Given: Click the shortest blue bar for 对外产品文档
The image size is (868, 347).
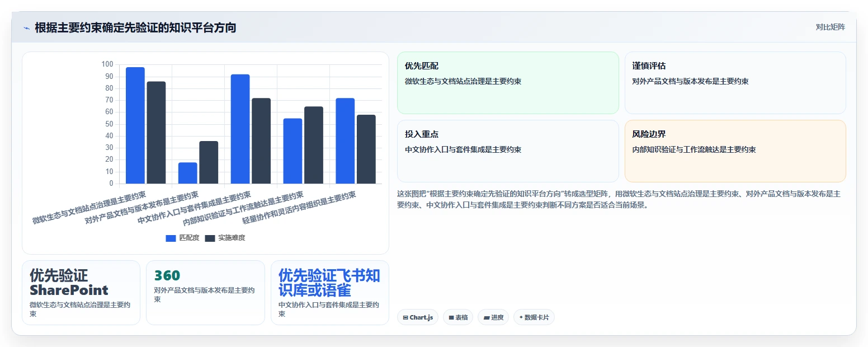Looking at the screenshot, I should click(x=188, y=173).
